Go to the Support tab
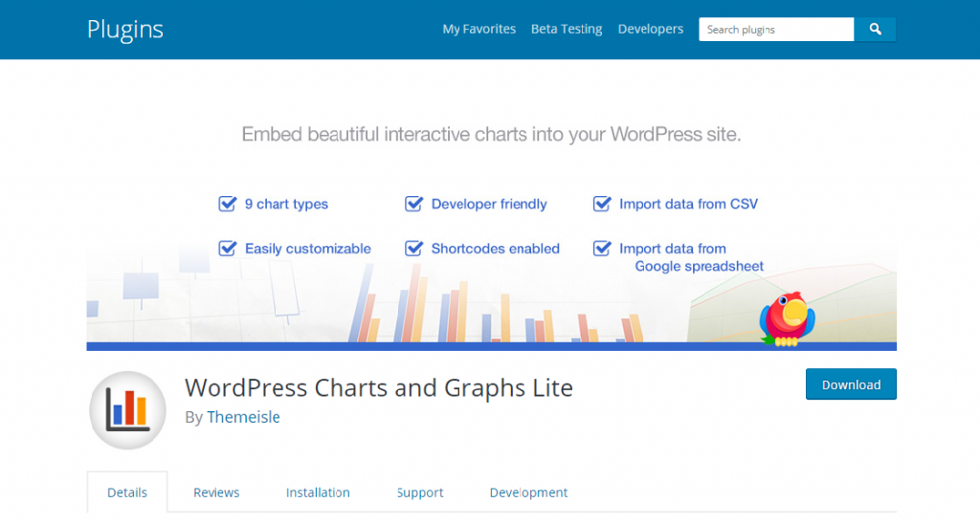980x525 pixels. click(420, 492)
